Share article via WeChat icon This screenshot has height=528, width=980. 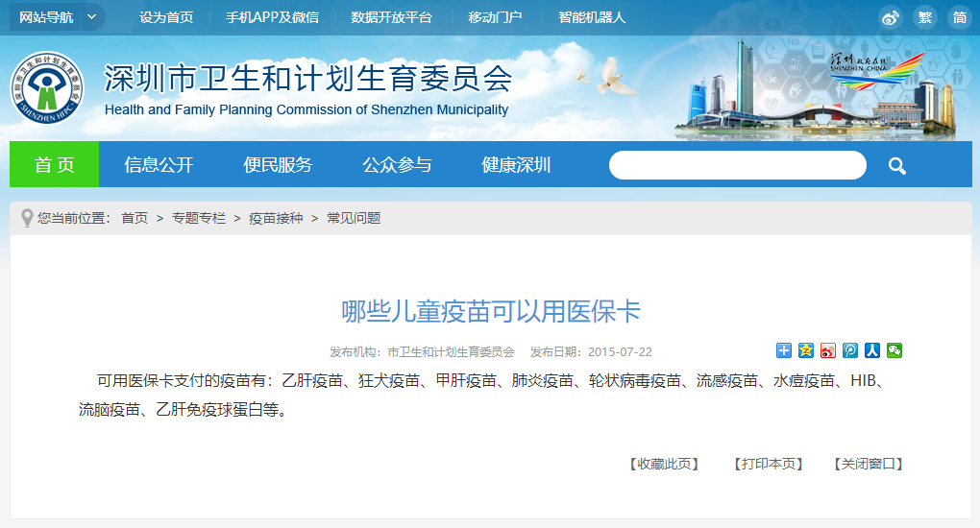tap(894, 350)
